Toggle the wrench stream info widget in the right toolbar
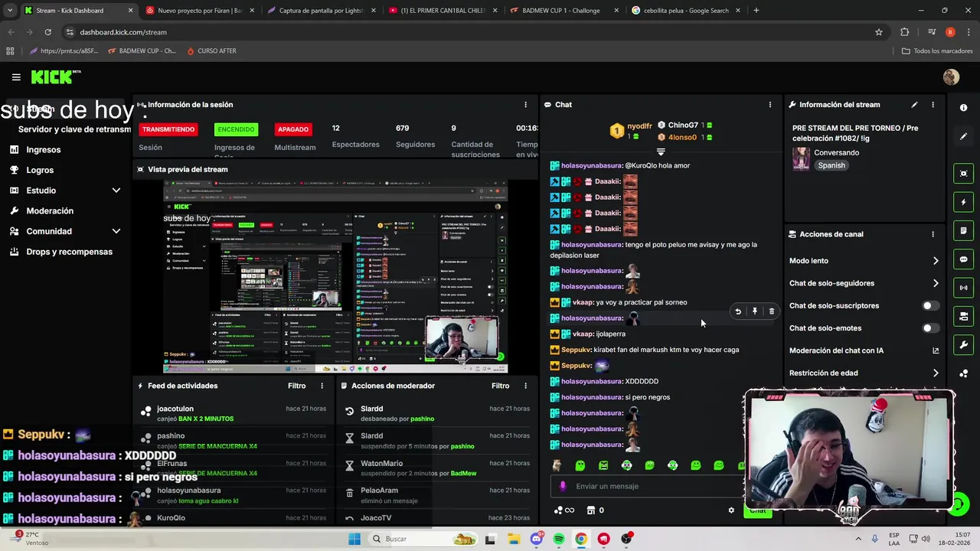Viewport: 980px width, 551px height. 963,345
